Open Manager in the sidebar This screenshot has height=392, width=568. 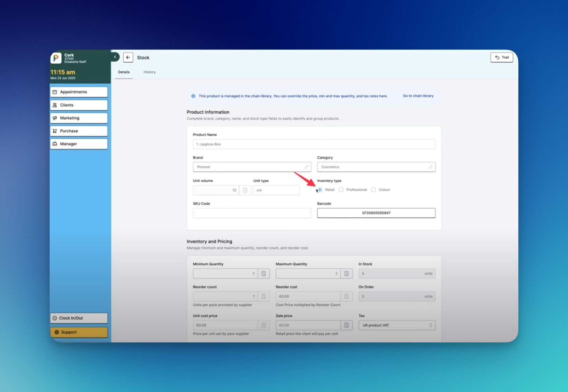(x=79, y=144)
